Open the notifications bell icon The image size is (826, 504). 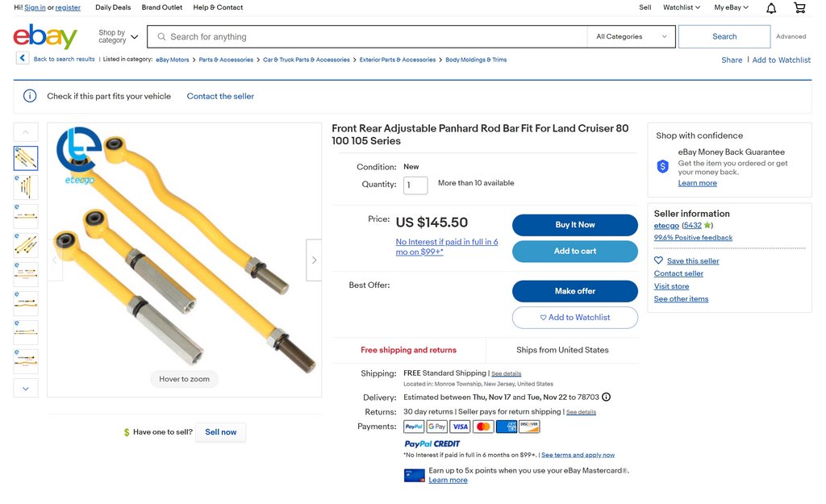click(771, 8)
